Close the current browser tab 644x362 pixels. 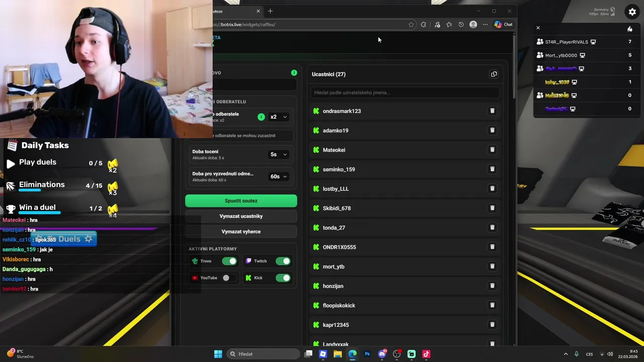[258, 11]
